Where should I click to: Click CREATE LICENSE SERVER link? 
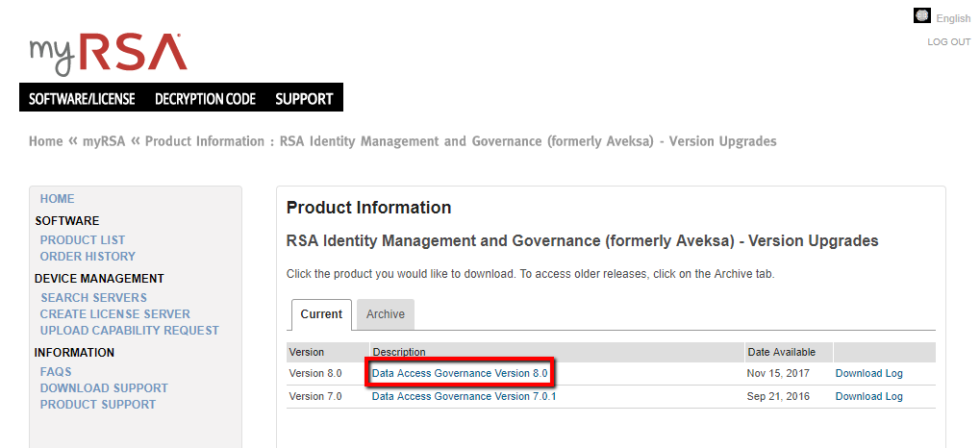coord(115,314)
